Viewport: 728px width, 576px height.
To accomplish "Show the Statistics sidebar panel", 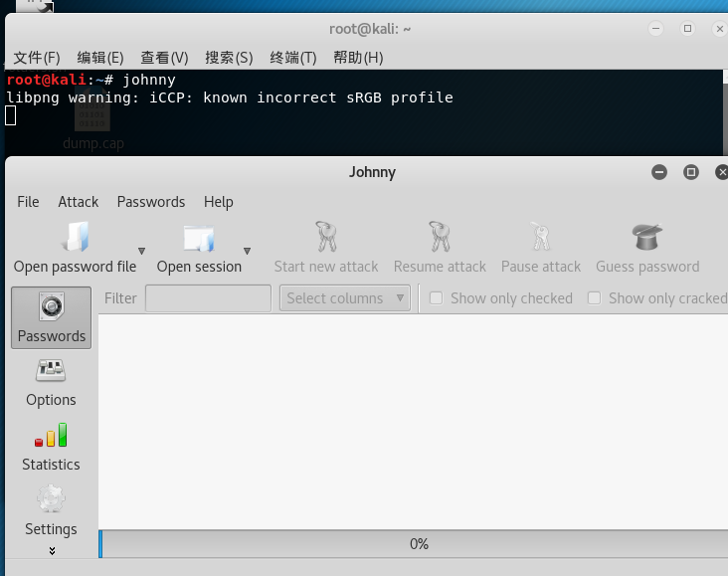I will click(x=51, y=447).
